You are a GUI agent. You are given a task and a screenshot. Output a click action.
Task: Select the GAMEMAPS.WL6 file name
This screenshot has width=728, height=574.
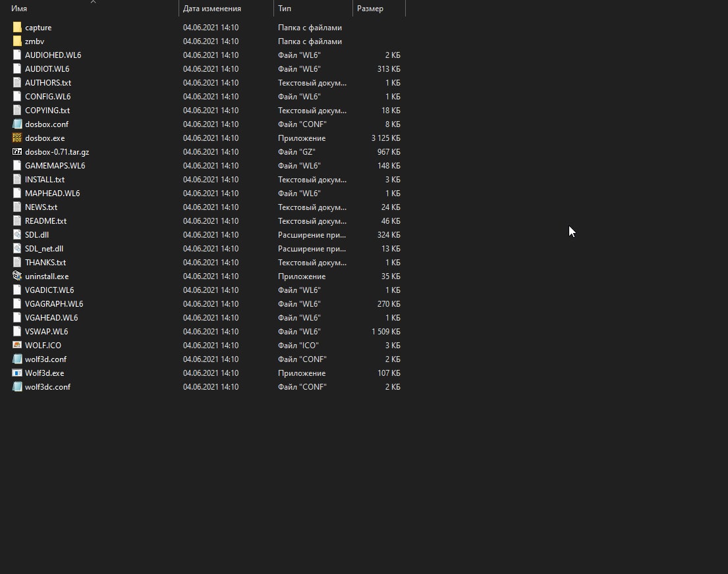55,166
